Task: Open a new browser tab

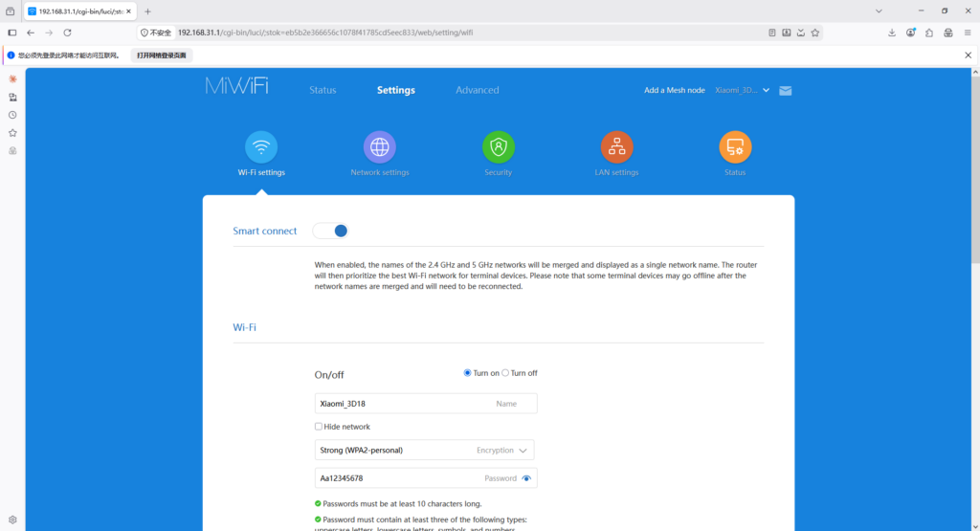Action: click(x=147, y=11)
